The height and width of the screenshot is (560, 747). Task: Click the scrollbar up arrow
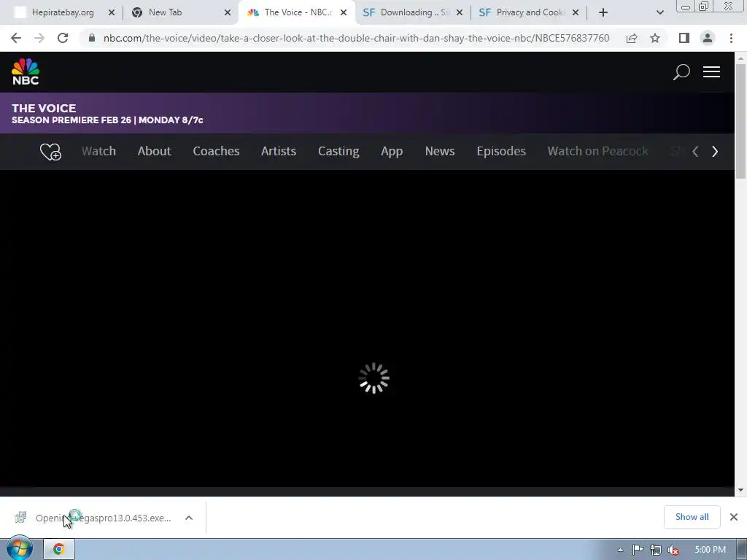(x=740, y=58)
